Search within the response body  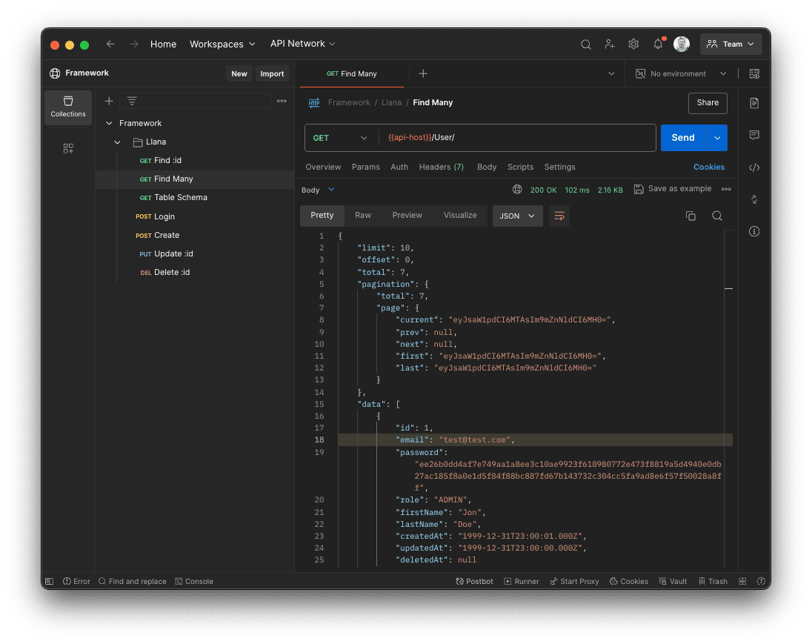[x=716, y=215]
